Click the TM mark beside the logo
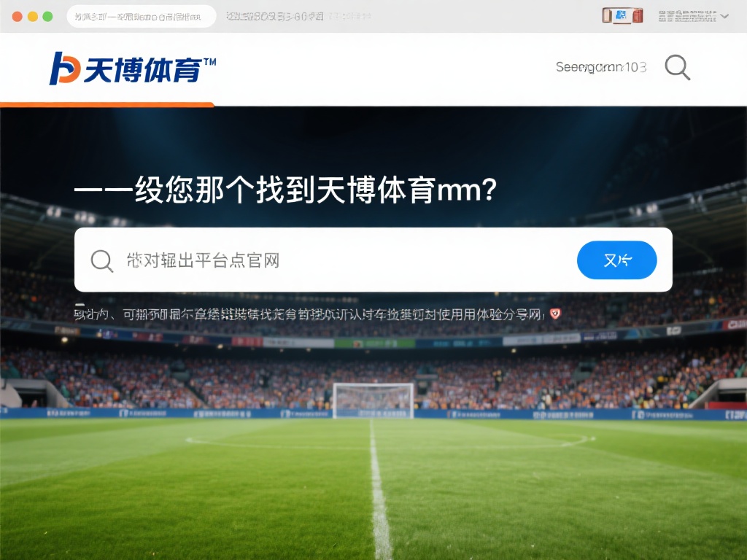This screenshot has width=747, height=560. click(x=209, y=62)
